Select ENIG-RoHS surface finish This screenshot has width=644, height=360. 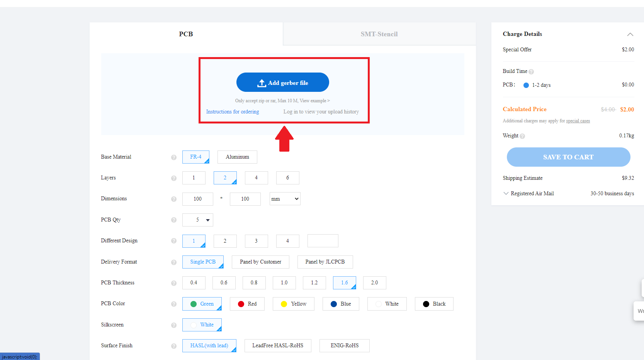345,346
